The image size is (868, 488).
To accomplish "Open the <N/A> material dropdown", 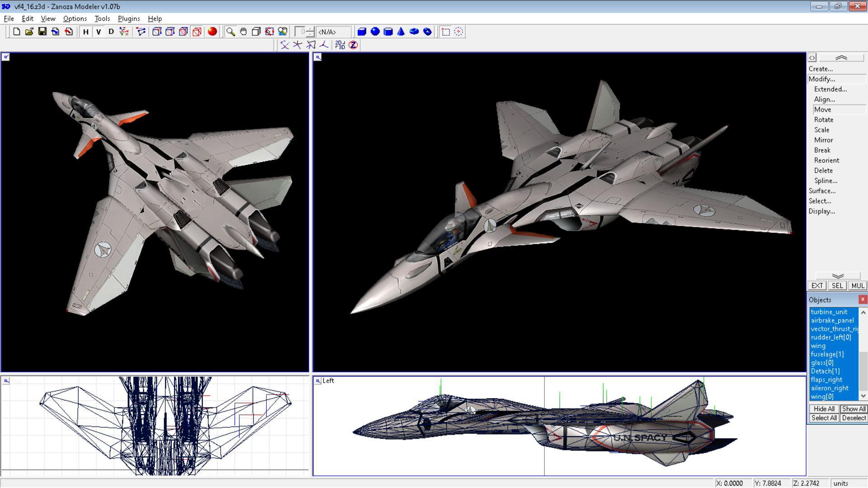I will [x=333, y=32].
